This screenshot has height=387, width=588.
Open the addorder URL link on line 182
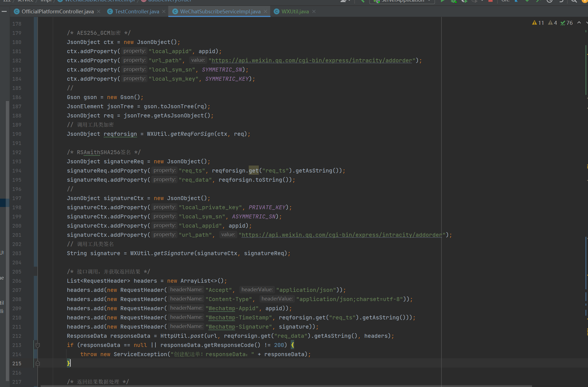tap(311, 60)
